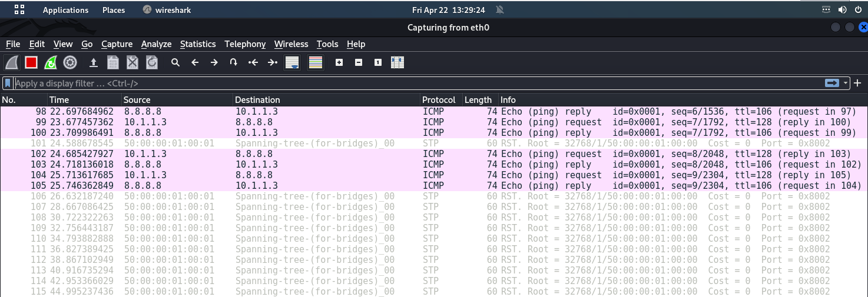
Task: Go to specified packet arrow icon
Action: [x=234, y=62]
